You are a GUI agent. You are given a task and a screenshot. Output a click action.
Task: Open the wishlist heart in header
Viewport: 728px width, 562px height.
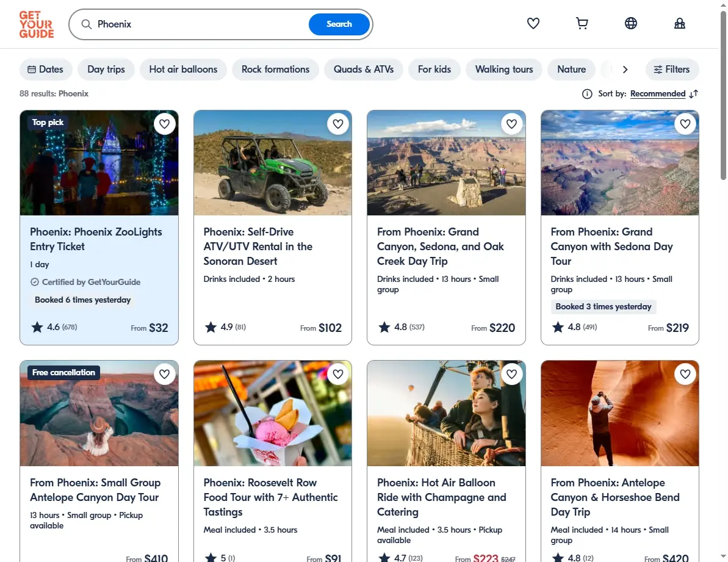pyautogui.click(x=533, y=23)
